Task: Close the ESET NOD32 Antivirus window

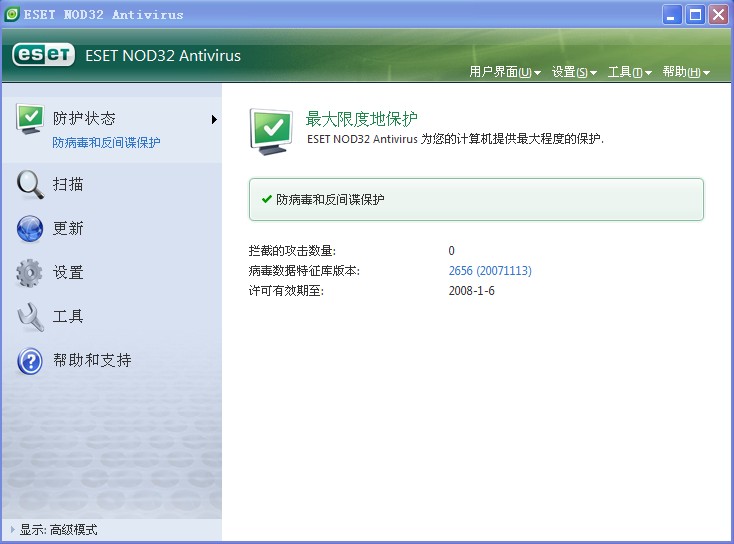Action: [719, 15]
